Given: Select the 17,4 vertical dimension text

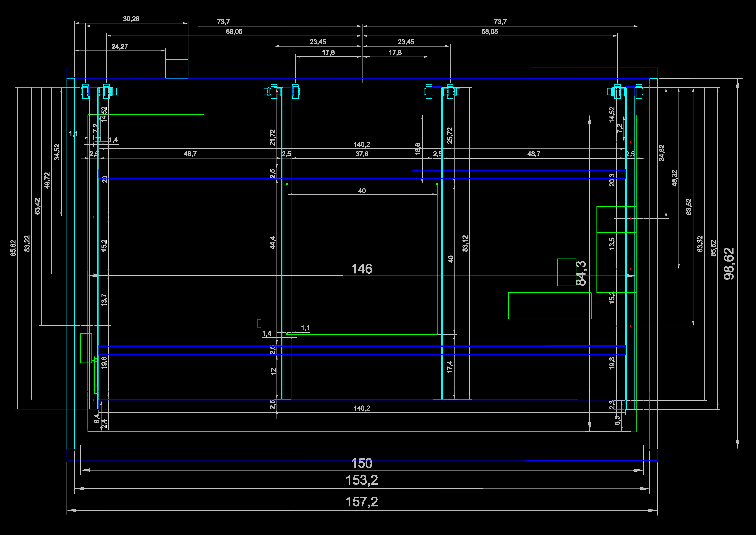Looking at the screenshot, I should 450,367.
